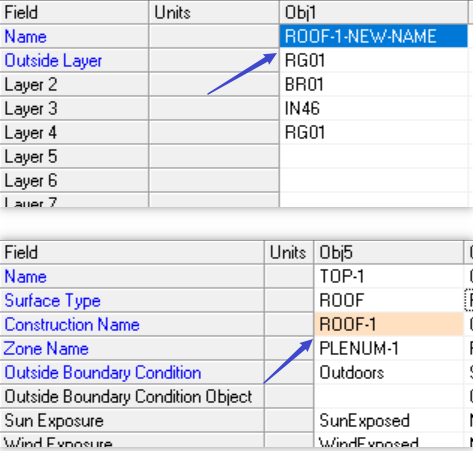This screenshot has height=451, width=473.
Task: Select the Outside Layer field label
Action: pos(53,61)
